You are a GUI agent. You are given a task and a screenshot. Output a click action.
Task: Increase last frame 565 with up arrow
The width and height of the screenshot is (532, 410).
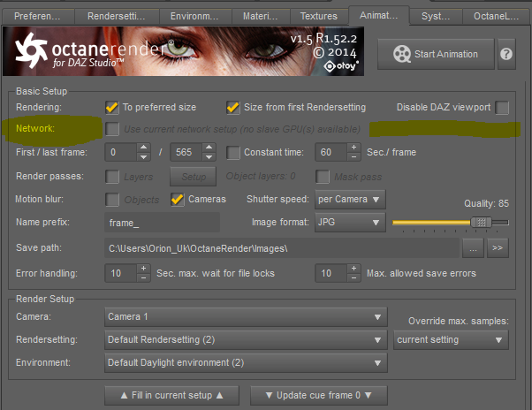[x=209, y=148]
